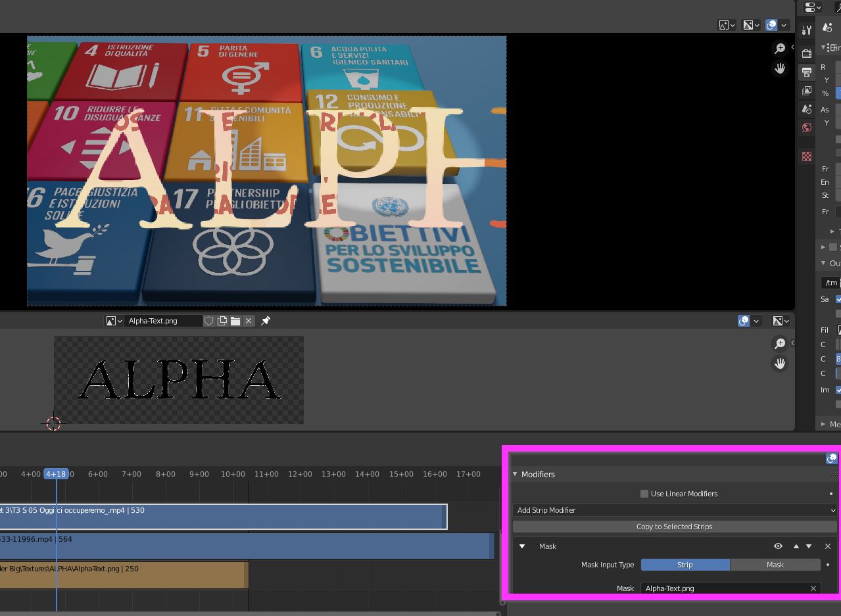Click zoom icon in sequencer preview

(x=780, y=49)
